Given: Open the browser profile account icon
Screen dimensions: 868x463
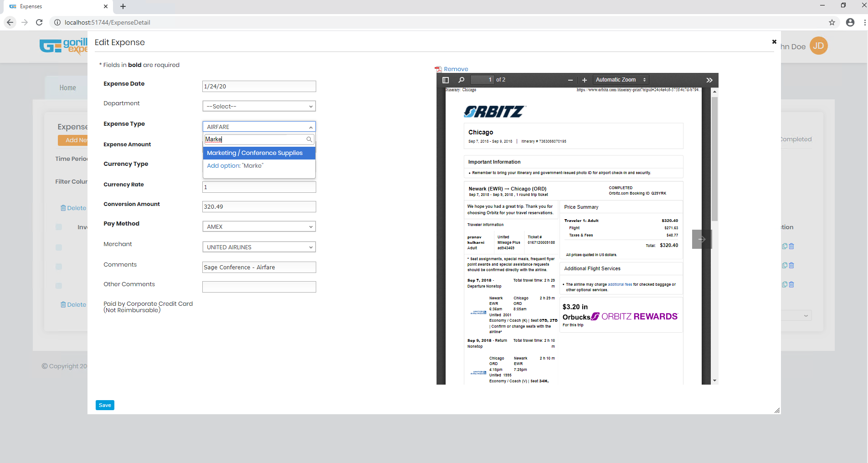Looking at the screenshot, I should 850,22.
